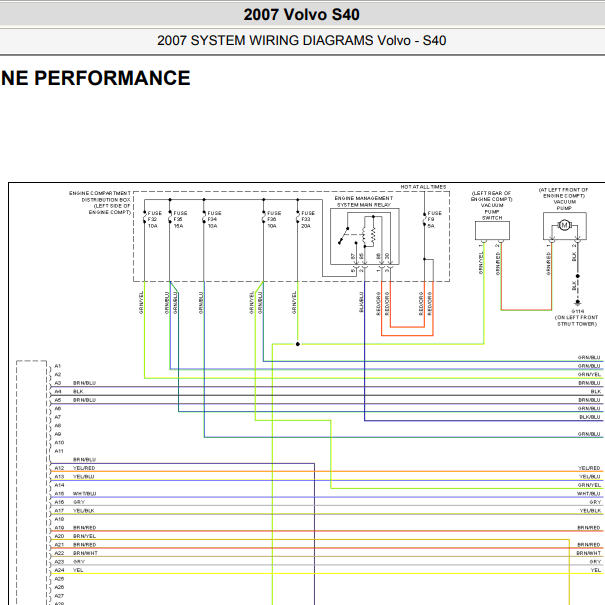
Task: Click vertical BLK/BLU label below relay
Action: point(361,302)
